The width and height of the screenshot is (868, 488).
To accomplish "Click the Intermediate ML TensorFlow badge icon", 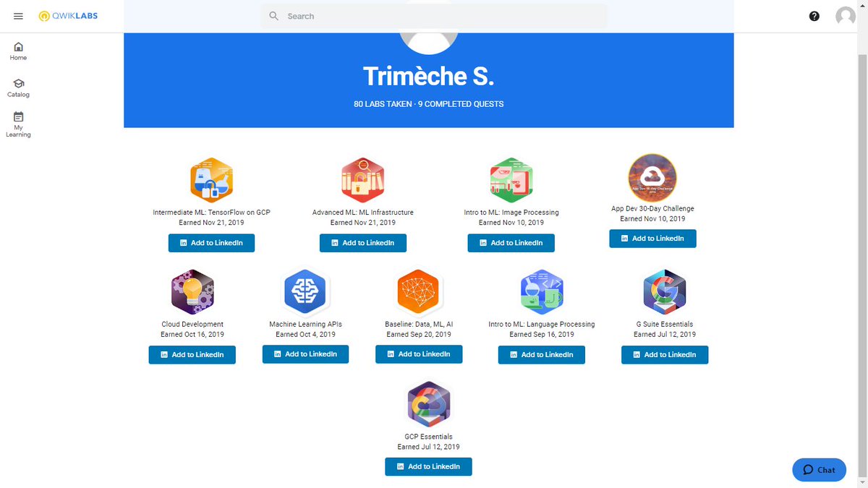I will (211, 179).
